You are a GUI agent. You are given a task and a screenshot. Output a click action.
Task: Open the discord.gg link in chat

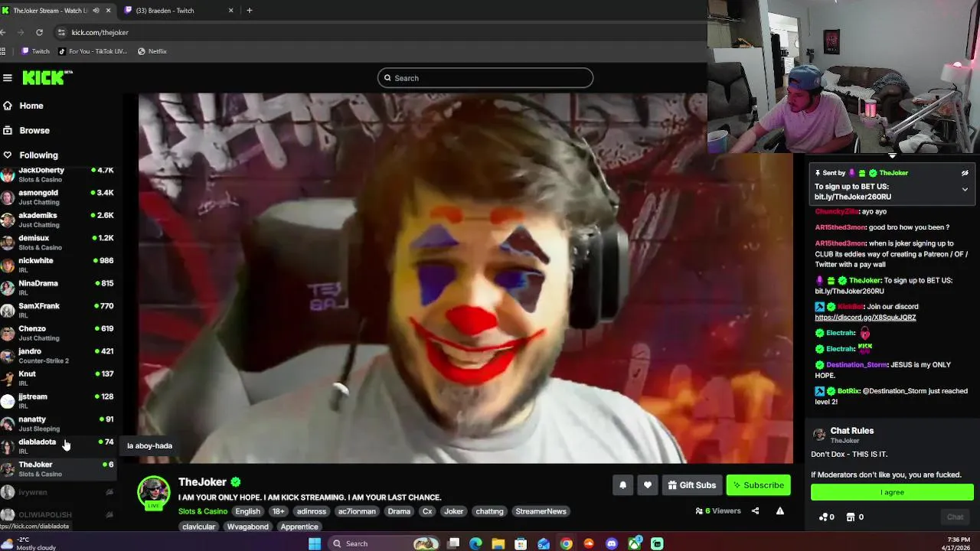[x=865, y=318]
